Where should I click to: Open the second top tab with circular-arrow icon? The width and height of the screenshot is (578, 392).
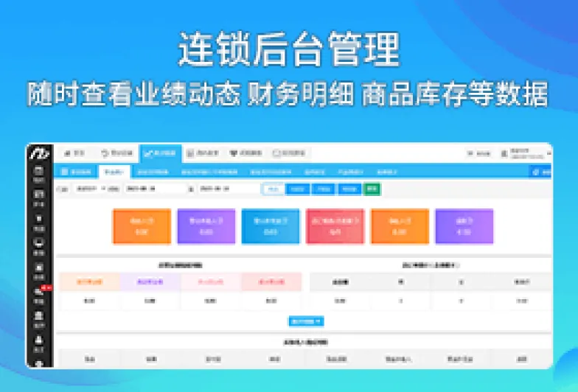pyautogui.click(x=116, y=153)
